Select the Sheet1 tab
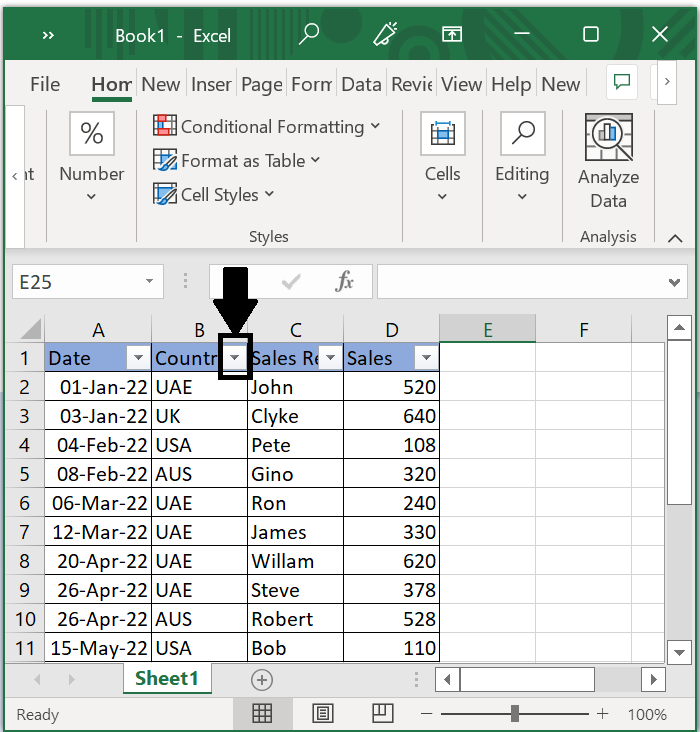 pos(167,678)
